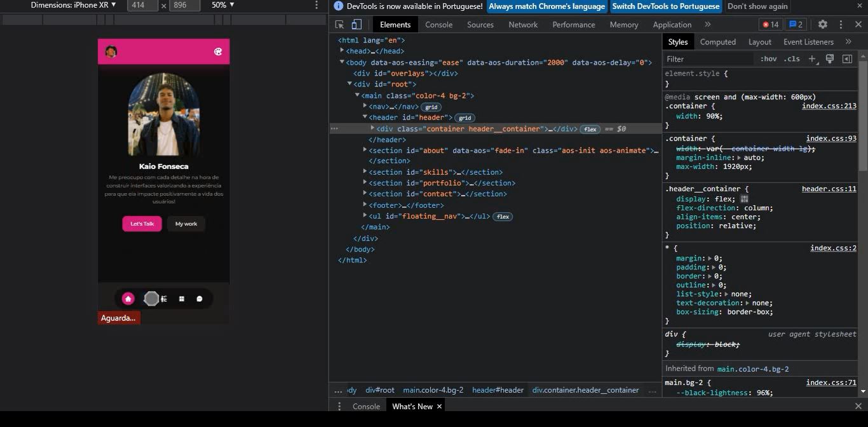
Task: Click the viewport width input showing 414
Action: point(142,5)
